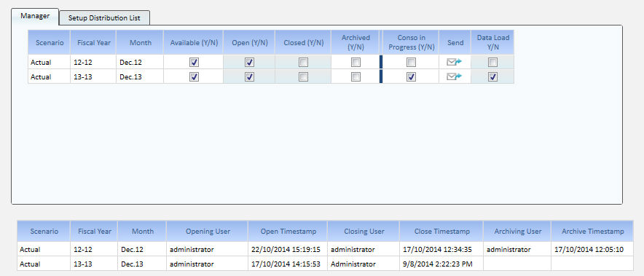The width and height of the screenshot is (644, 276).
Task: Click the Archived (Y/N) column header
Action: (x=356, y=42)
